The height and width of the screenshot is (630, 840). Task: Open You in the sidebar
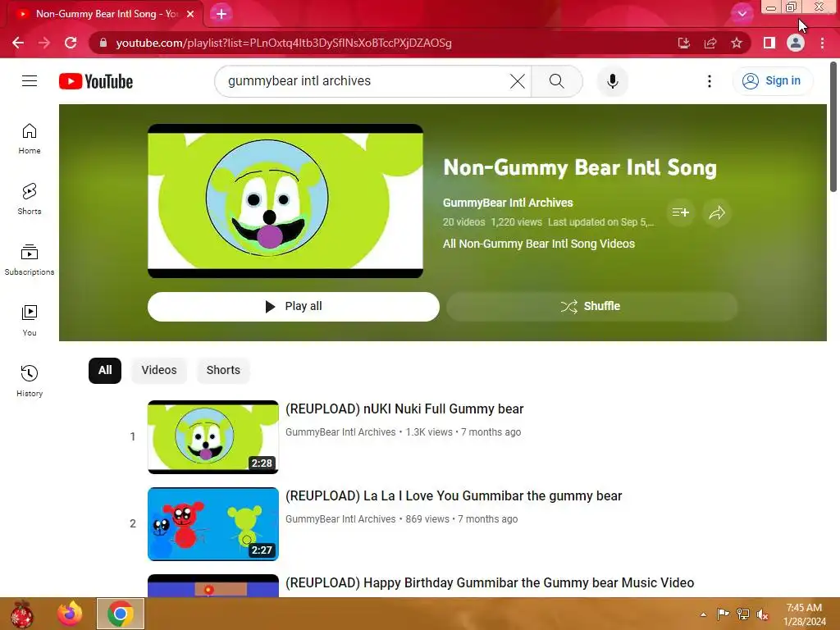click(x=30, y=321)
